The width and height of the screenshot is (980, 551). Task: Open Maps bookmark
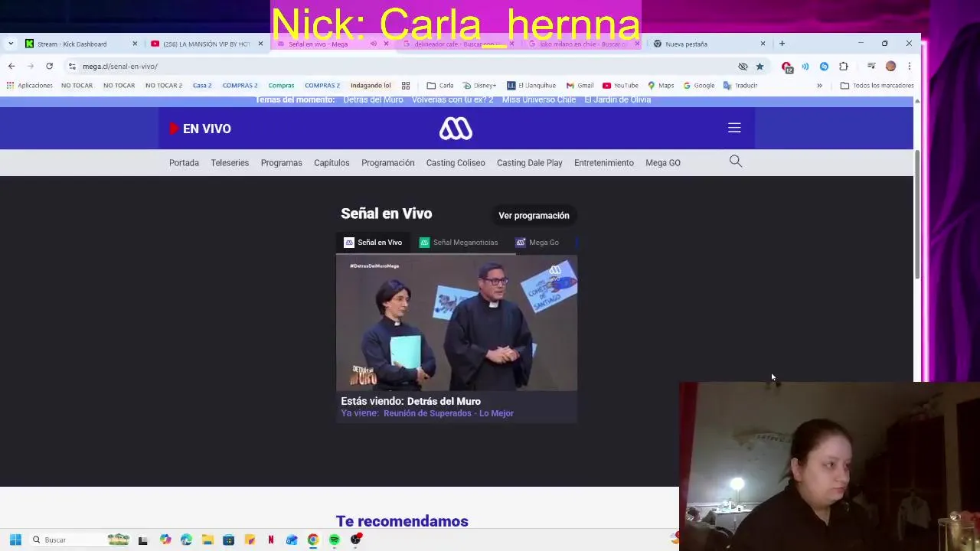click(661, 86)
